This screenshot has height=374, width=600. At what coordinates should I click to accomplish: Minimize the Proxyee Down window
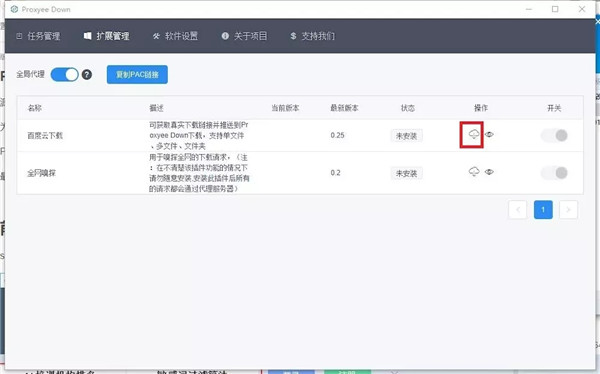529,9
